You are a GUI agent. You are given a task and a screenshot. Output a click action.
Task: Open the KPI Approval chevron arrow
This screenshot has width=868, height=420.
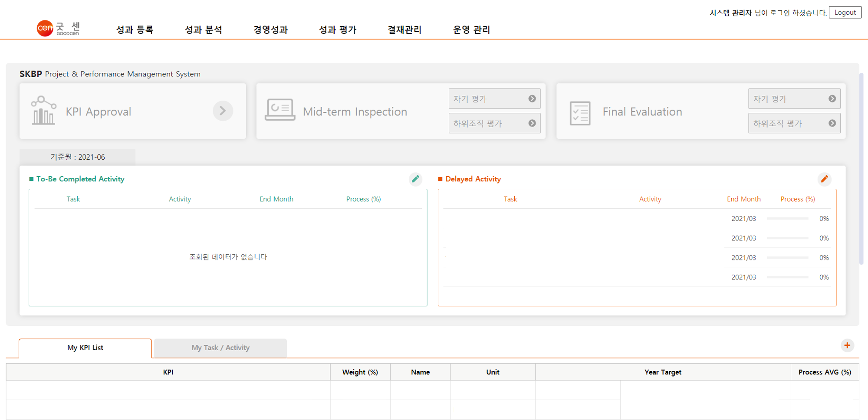point(223,111)
